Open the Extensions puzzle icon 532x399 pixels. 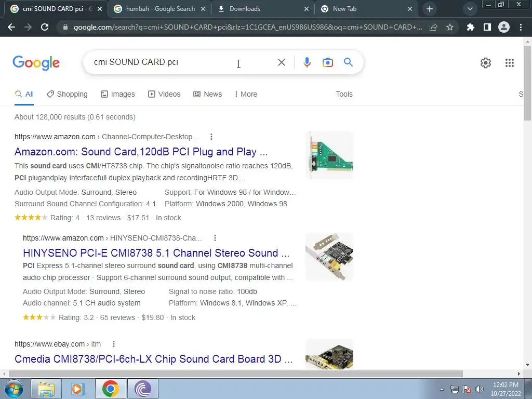click(471, 27)
